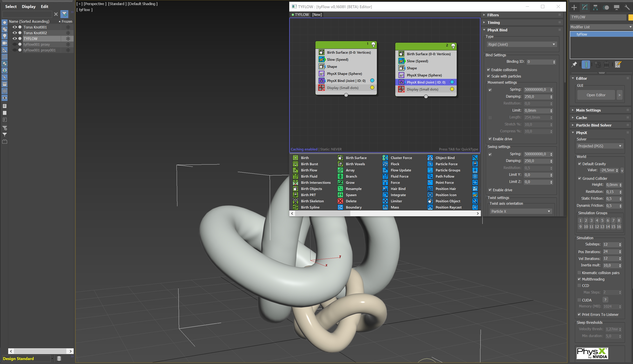This screenshot has width=633, height=364.
Task: Switch to the TYFLOW editor tab
Action: [300, 15]
